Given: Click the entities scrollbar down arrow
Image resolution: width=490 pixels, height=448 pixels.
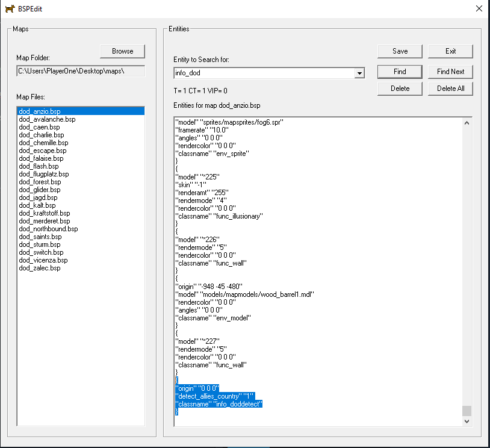Looking at the screenshot, I should click(x=467, y=421).
